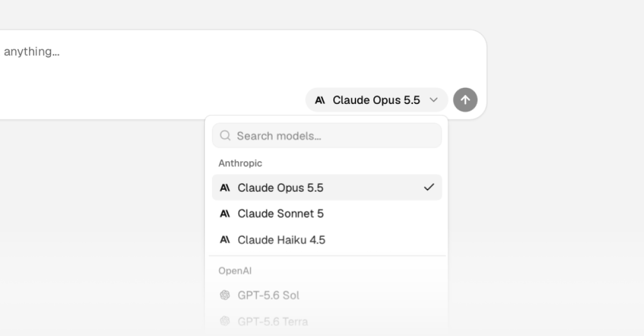The width and height of the screenshot is (644, 336).
Task: Choose Claude Haiku 4.5 model
Action: click(327, 239)
